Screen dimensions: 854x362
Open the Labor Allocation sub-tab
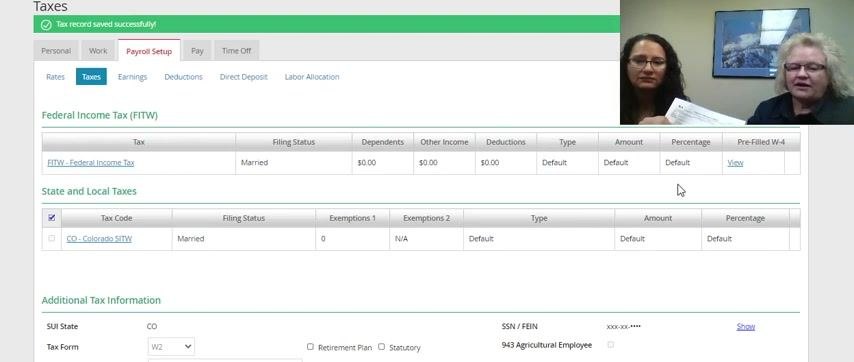point(312,77)
